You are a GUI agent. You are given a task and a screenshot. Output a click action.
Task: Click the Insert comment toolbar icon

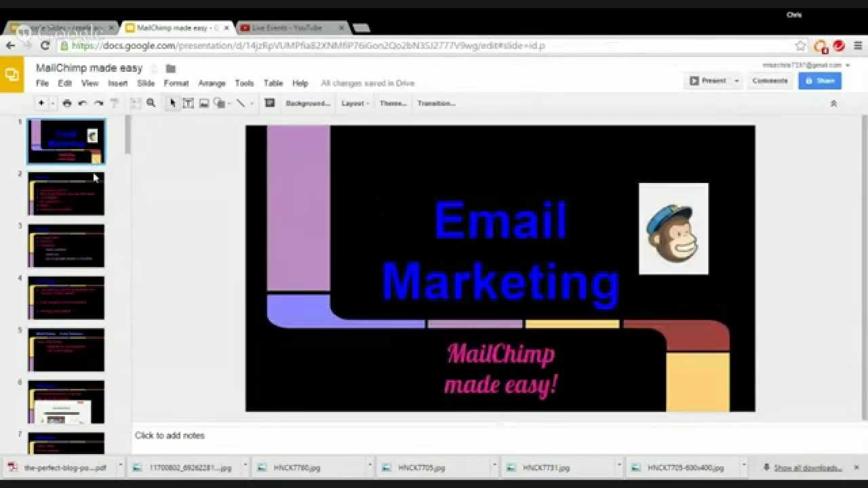pyautogui.click(x=269, y=103)
